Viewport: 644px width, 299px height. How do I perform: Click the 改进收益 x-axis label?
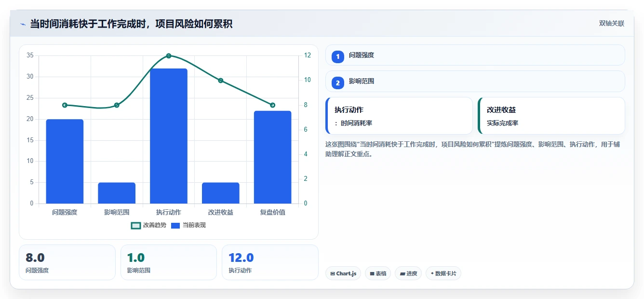[220, 212]
